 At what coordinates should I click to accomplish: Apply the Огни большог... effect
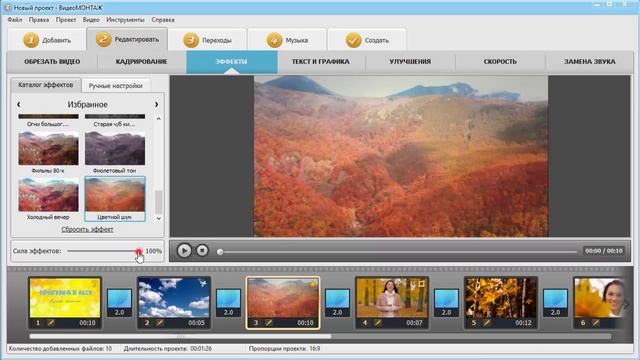click(48, 121)
